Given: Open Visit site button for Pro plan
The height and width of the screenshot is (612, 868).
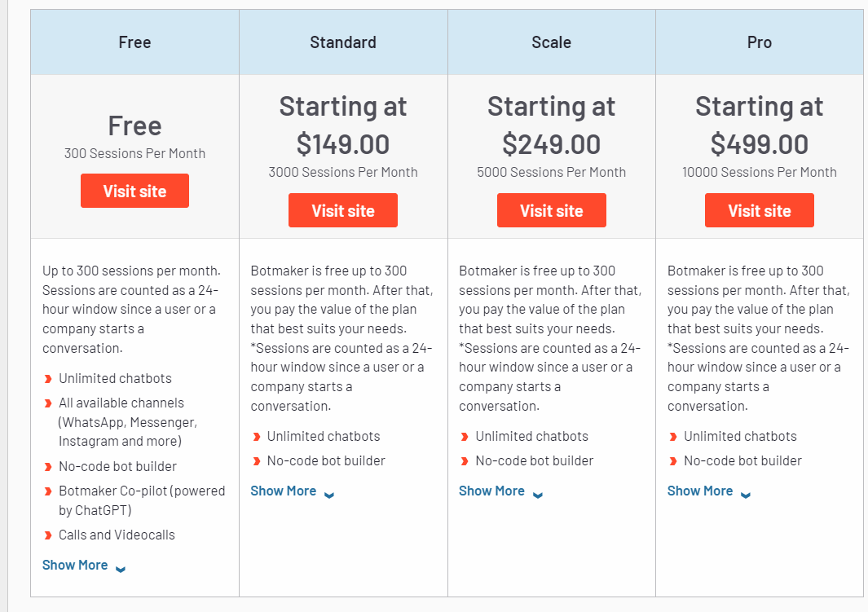Looking at the screenshot, I should coord(759,210).
